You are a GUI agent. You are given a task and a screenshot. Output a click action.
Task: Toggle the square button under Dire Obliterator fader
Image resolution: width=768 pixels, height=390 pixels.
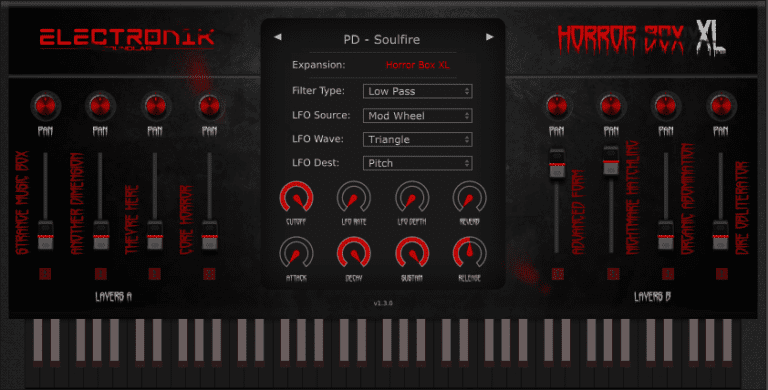[x=721, y=273]
